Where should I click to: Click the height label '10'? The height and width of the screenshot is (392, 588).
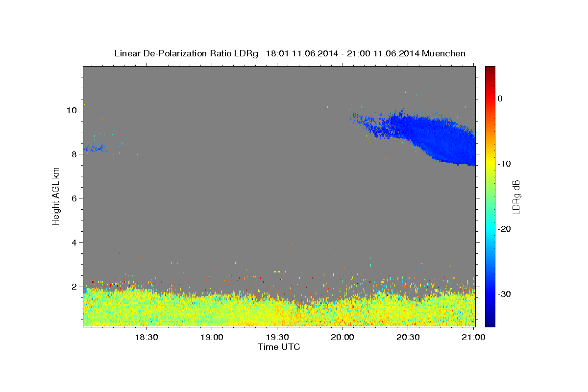(x=72, y=110)
